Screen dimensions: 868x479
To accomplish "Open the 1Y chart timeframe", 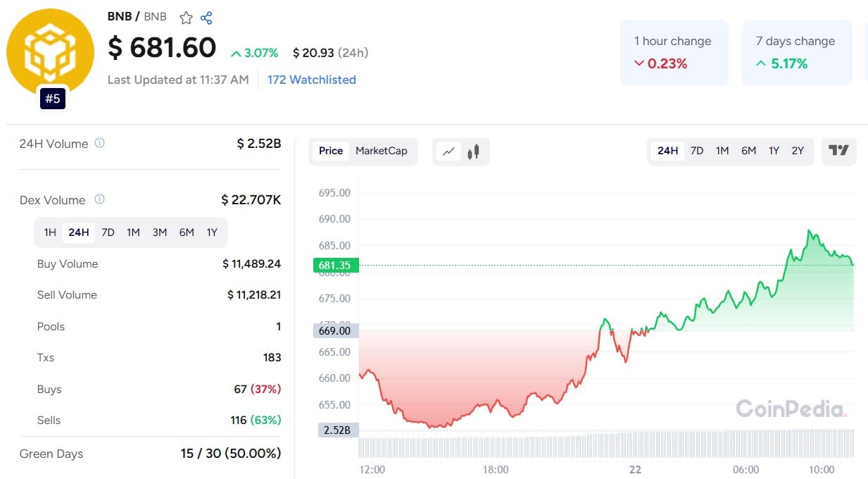I will (x=773, y=151).
